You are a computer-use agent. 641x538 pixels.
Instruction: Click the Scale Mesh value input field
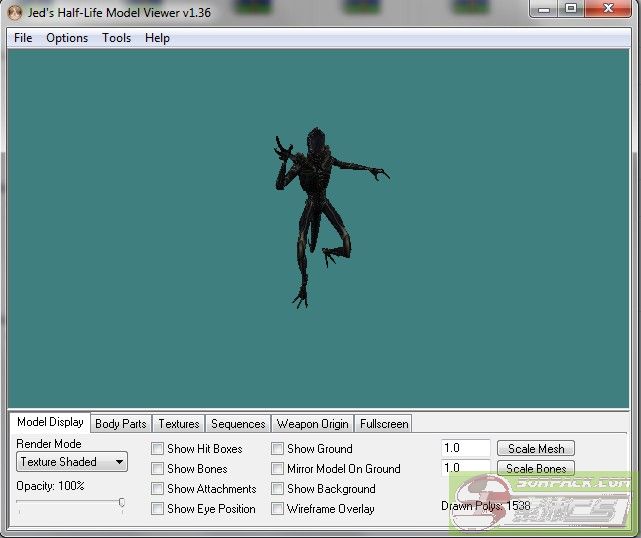tap(465, 449)
